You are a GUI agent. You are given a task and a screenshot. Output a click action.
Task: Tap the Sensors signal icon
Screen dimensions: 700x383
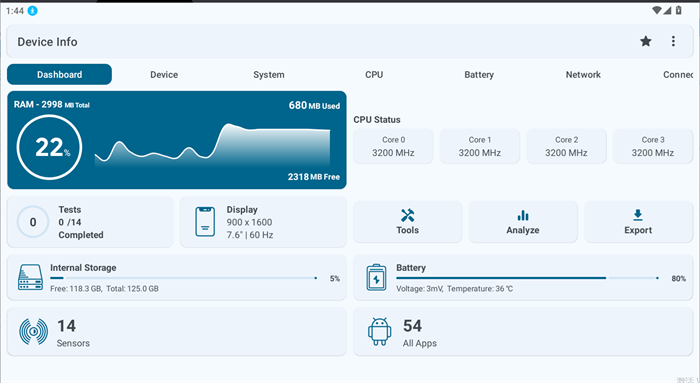[33, 332]
